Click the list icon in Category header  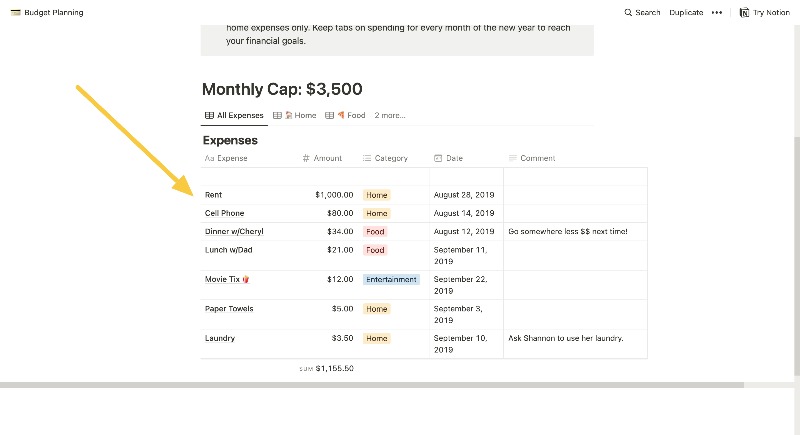[367, 158]
